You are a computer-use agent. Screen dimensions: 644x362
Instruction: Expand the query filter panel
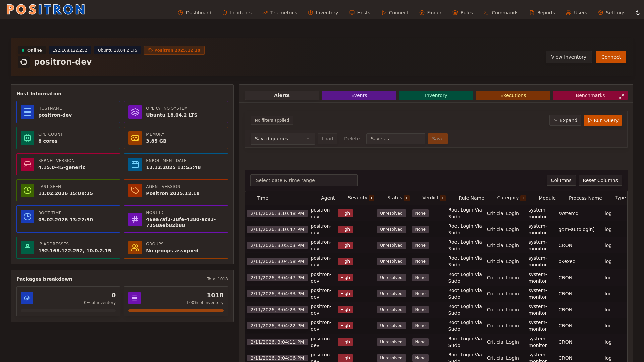[565, 120]
